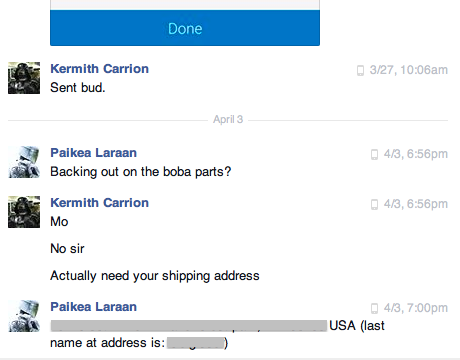The width and height of the screenshot is (460, 360).
Task: Open Kermith Carrion's avatar on the 3/27 message
Action: (x=24, y=78)
